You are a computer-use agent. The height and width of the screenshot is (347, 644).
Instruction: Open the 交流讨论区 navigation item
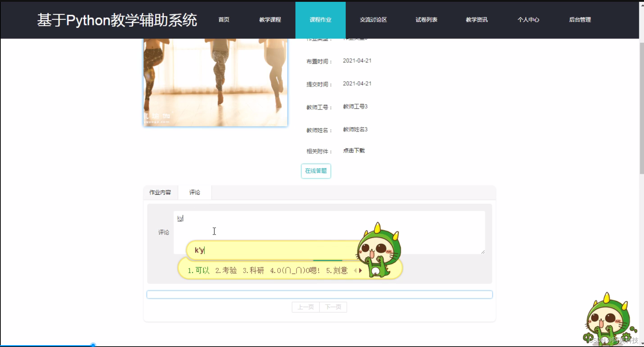(373, 20)
